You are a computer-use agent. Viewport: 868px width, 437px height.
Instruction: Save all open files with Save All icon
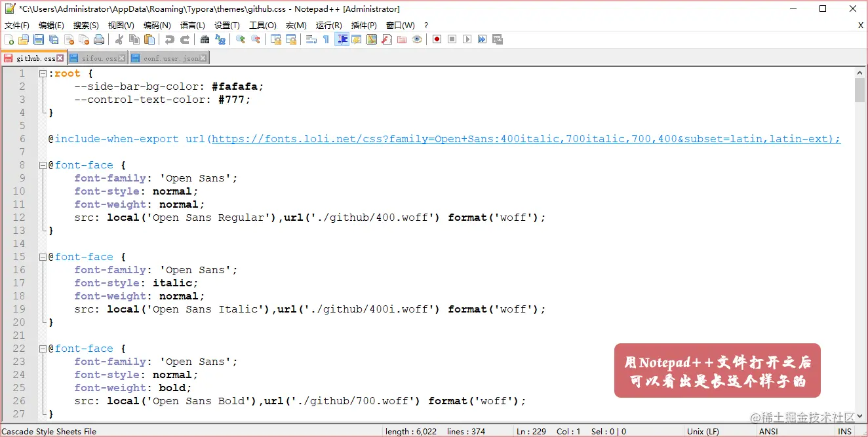[53, 39]
